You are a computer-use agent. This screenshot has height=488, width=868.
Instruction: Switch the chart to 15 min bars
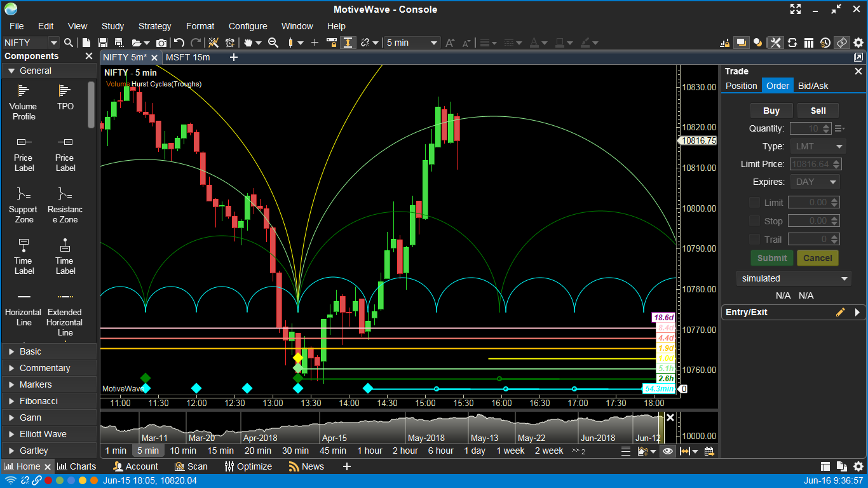(220, 451)
